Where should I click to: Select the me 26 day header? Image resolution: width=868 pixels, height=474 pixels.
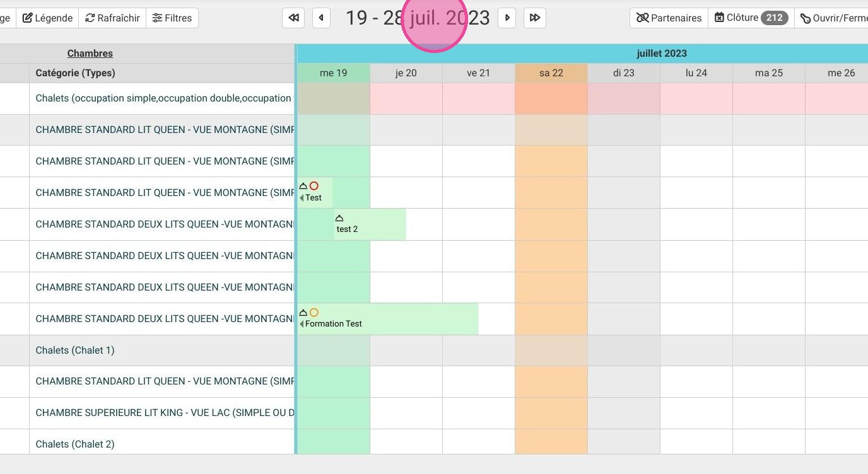pos(836,73)
